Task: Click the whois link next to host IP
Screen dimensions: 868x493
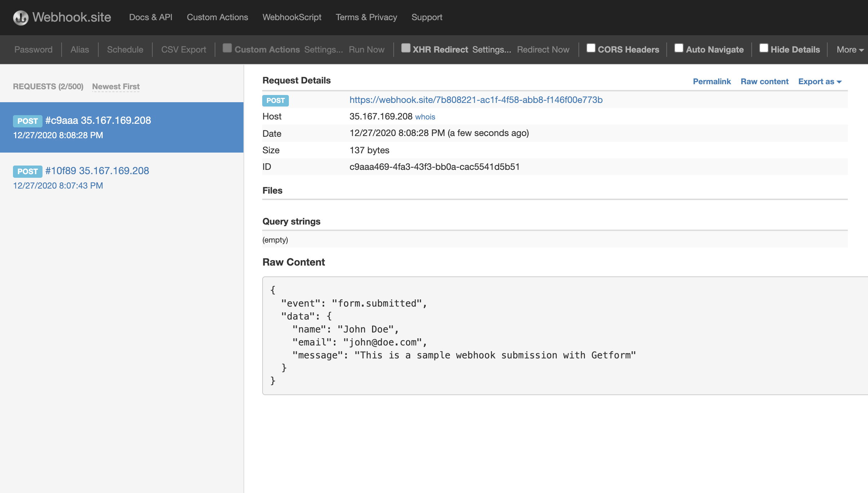Action: (x=425, y=117)
